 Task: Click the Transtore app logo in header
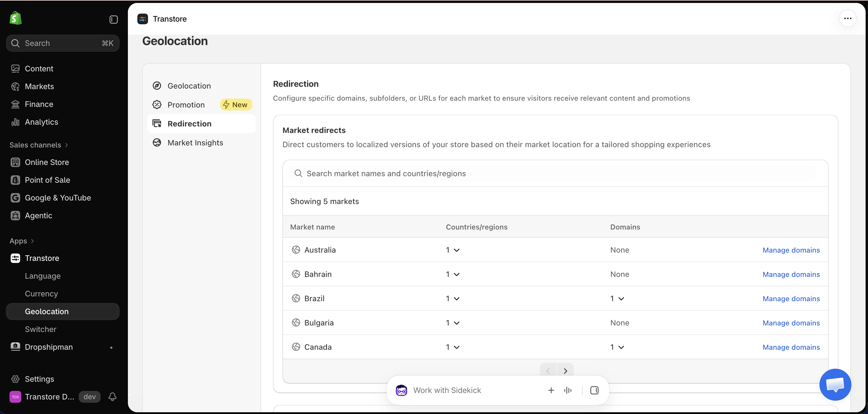click(x=142, y=19)
